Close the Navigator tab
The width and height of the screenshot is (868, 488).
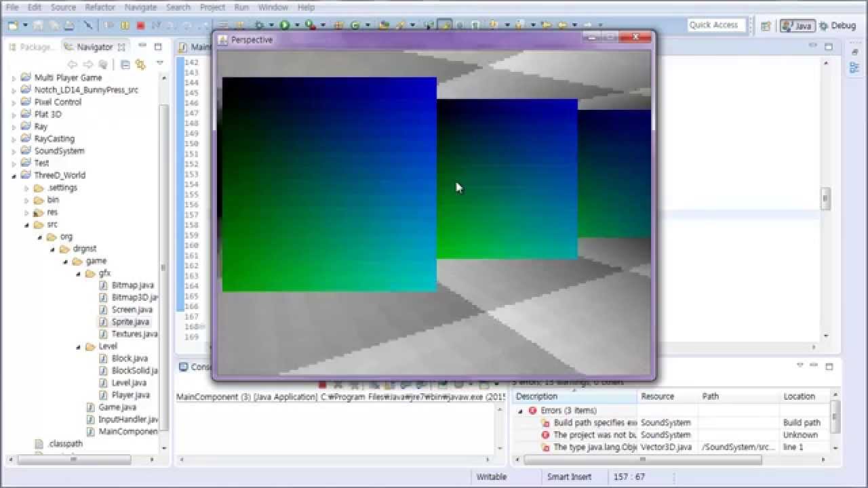coord(121,47)
